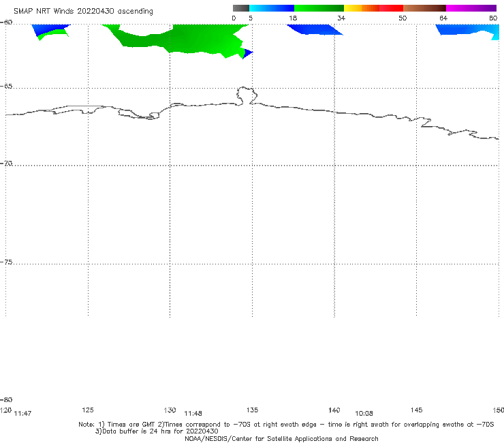Click the gray 0-5 segment of color bar

pyautogui.click(x=241, y=8)
